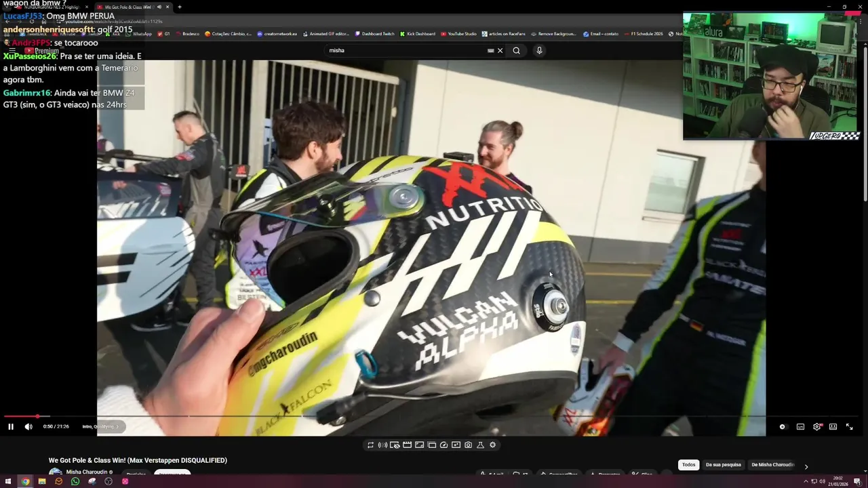Click the video title 'We Got Pole & Class Win!'
The image size is (868, 488).
pos(138,461)
